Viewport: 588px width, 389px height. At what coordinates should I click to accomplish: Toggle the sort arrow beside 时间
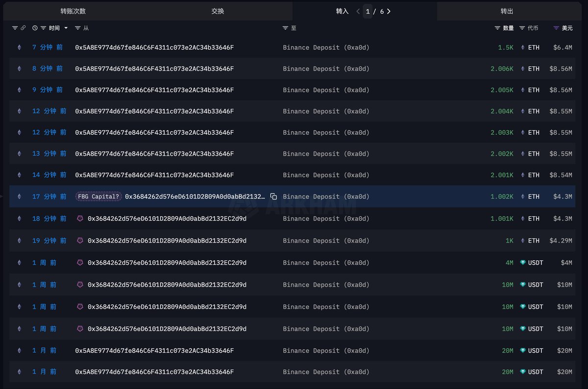tap(66, 28)
